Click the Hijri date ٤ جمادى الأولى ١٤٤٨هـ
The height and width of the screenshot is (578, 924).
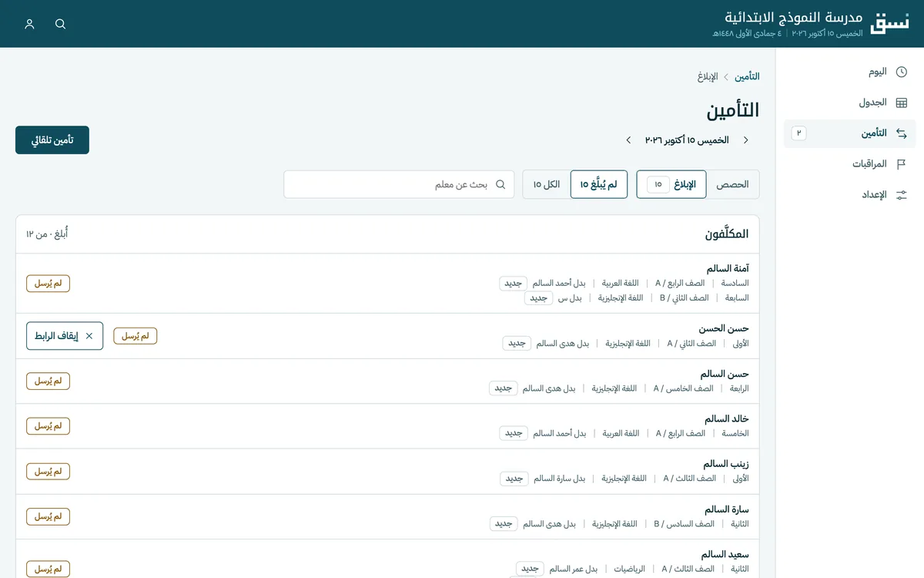[x=747, y=34]
